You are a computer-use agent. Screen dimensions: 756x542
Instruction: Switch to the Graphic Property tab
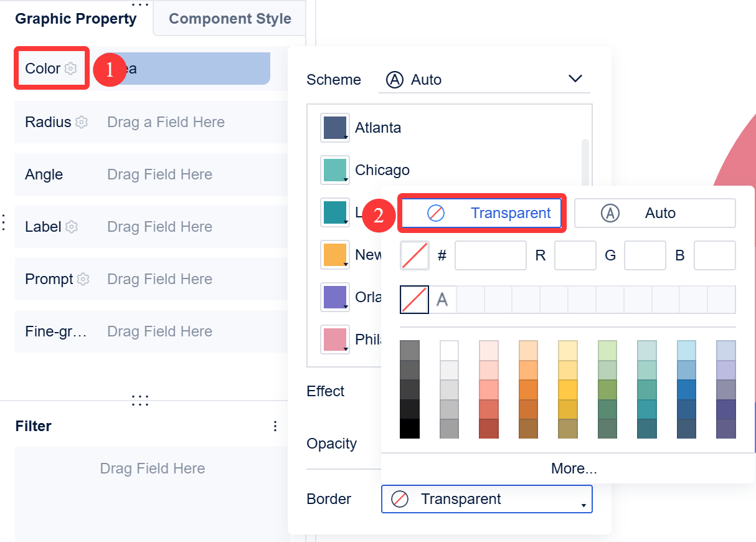coord(76,19)
